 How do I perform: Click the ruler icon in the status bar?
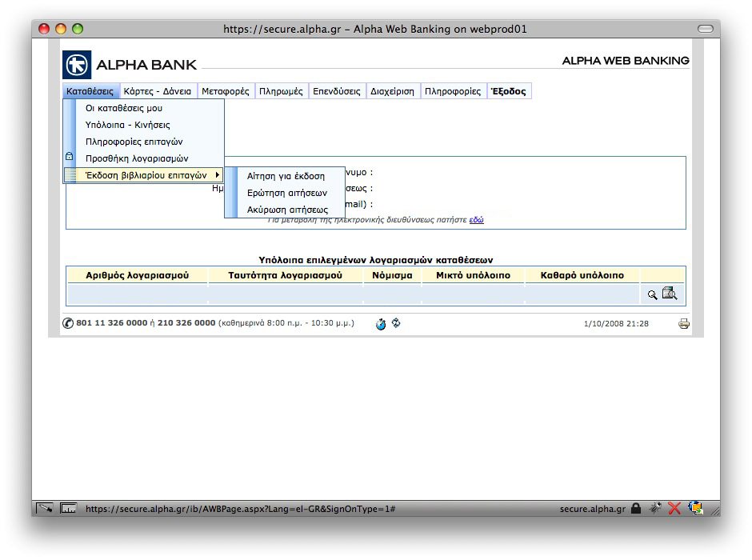tap(68, 508)
